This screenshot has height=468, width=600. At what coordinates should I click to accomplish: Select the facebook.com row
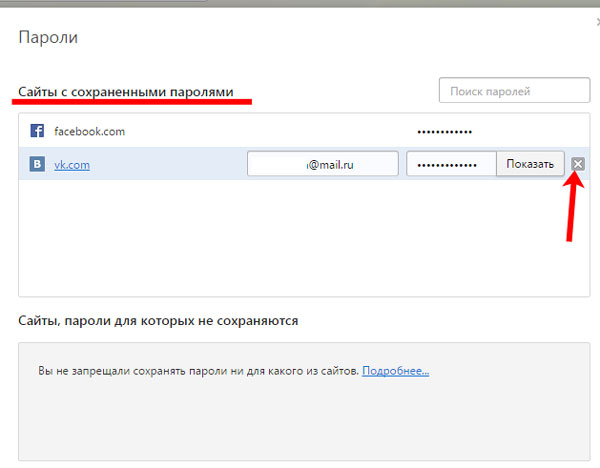tap(250, 131)
